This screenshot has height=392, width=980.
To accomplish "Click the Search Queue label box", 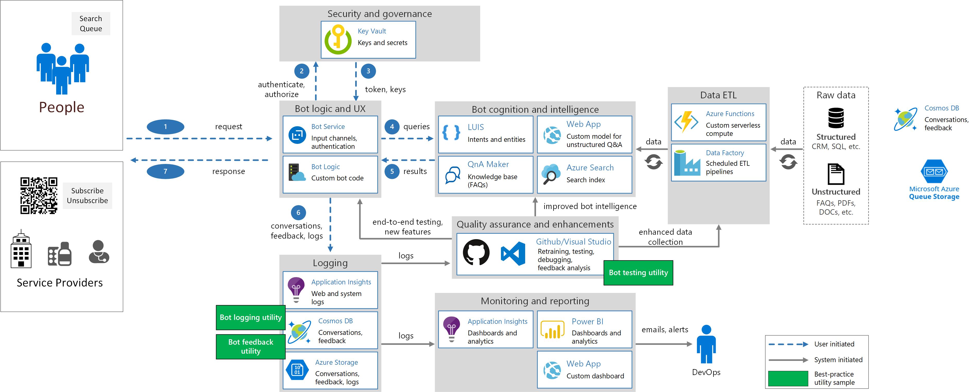I will click(91, 24).
